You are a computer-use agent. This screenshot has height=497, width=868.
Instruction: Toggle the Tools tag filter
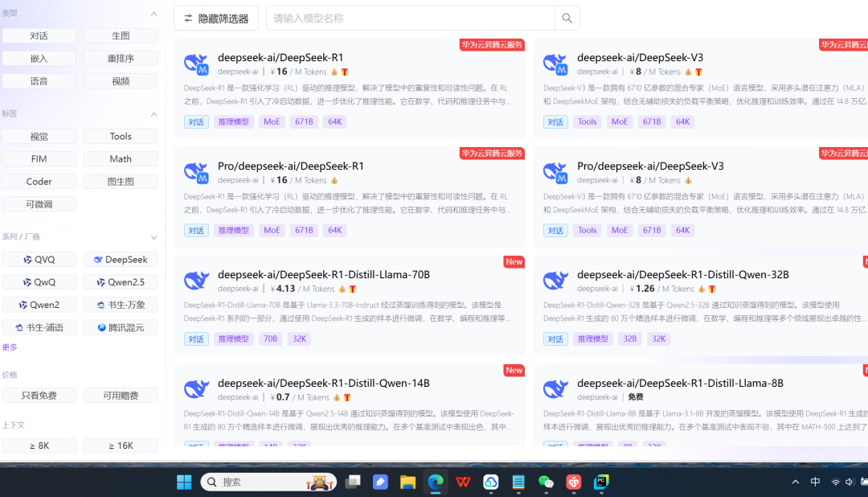(x=121, y=136)
